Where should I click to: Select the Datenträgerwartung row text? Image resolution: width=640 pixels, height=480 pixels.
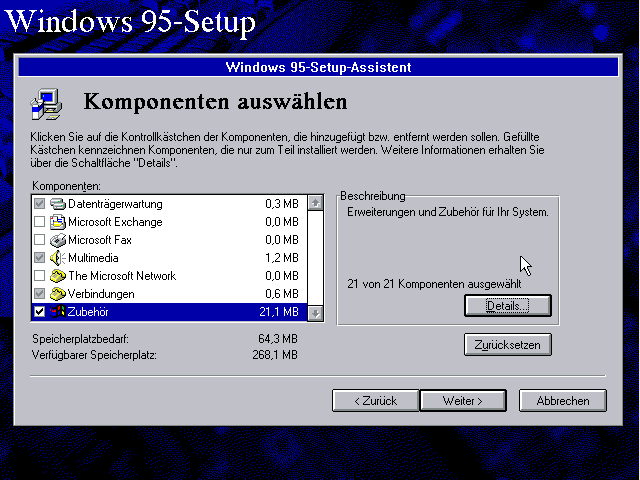tap(115, 204)
